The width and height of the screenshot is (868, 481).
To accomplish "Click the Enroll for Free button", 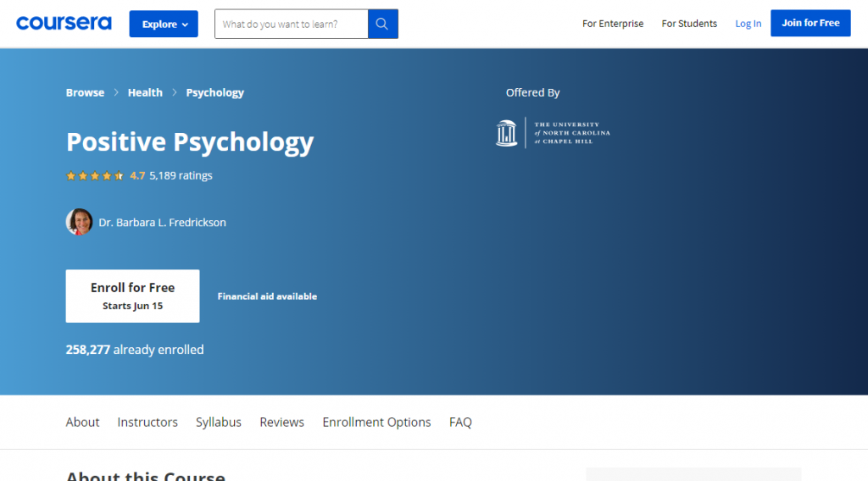I will coord(132,296).
